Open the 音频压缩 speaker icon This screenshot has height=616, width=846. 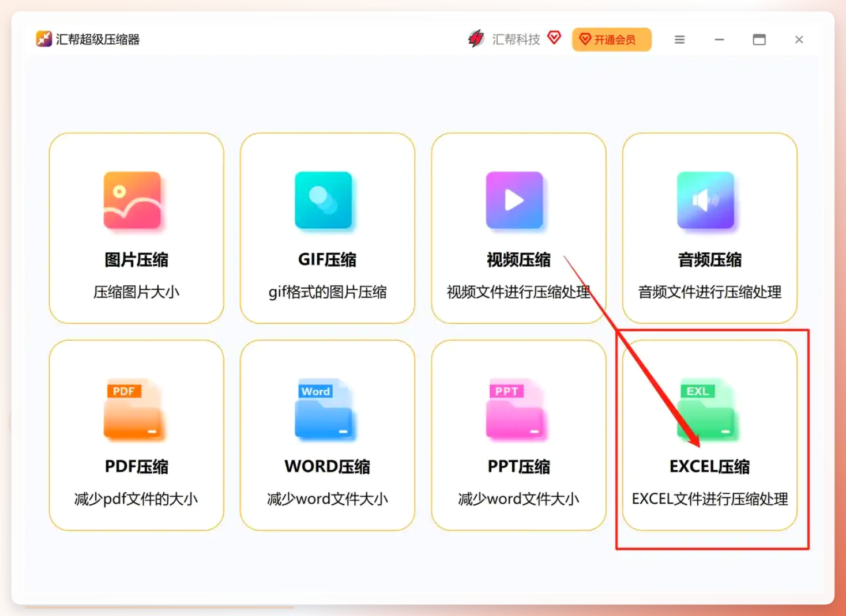click(705, 200)
